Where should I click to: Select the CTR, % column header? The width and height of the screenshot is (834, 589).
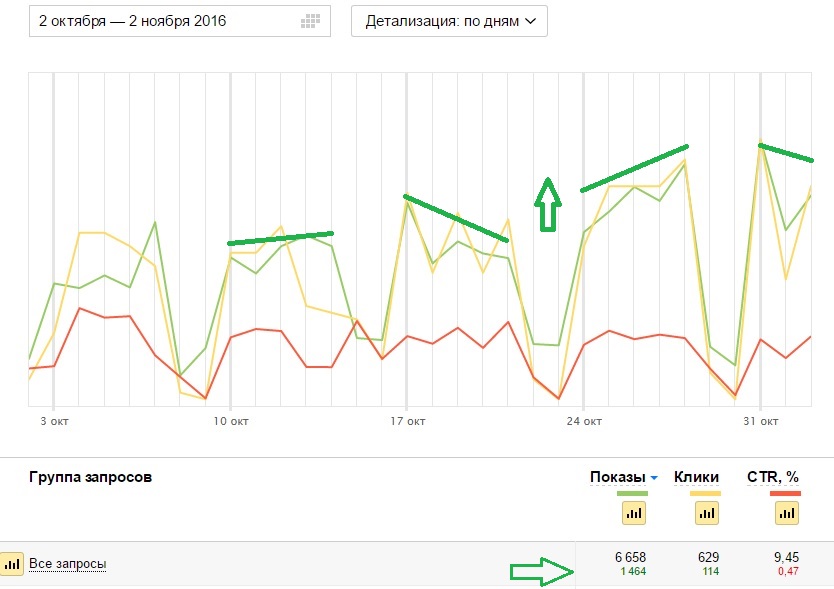coord(774,478)
